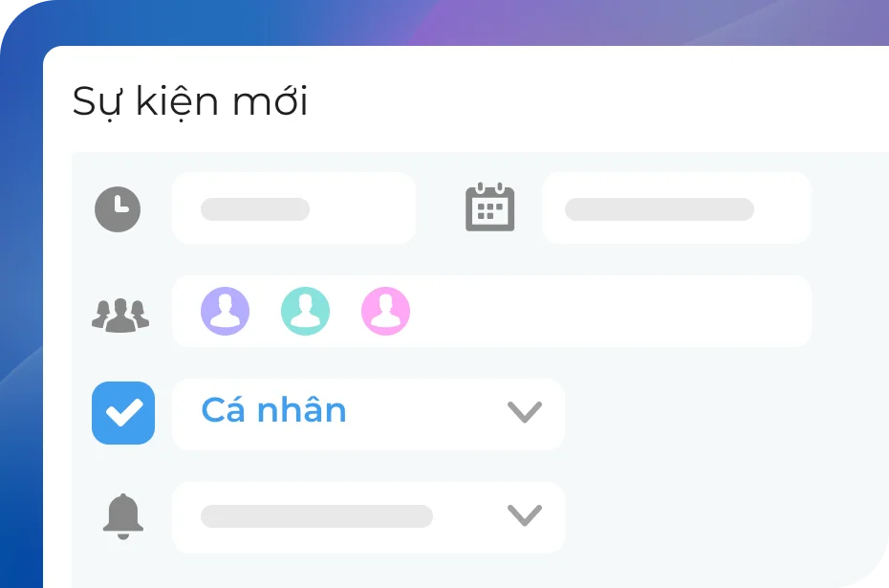Select the pink attendee avatar

point(385,311)
